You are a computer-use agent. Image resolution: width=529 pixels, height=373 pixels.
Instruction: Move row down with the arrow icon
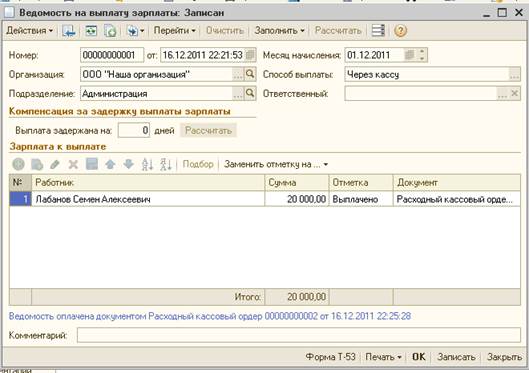tap(129, 164)
